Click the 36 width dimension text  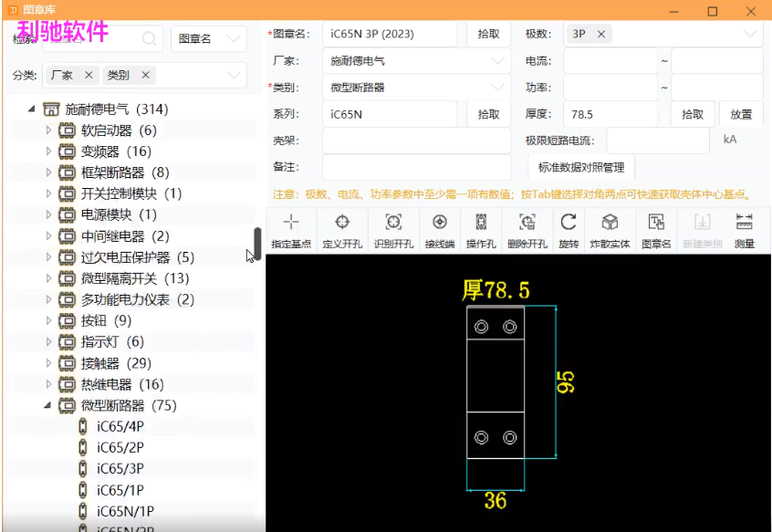(496, 501)
